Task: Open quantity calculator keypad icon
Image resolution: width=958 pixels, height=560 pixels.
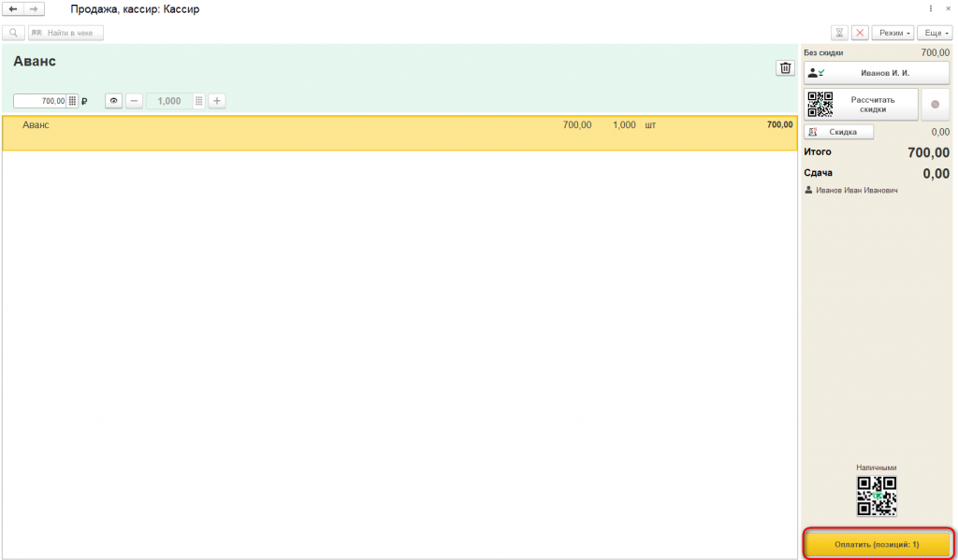Action: 199,101
